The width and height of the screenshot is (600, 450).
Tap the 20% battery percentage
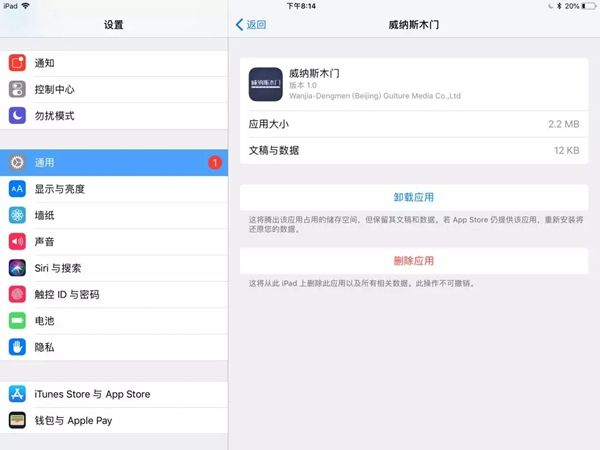(x=572, y=6)
